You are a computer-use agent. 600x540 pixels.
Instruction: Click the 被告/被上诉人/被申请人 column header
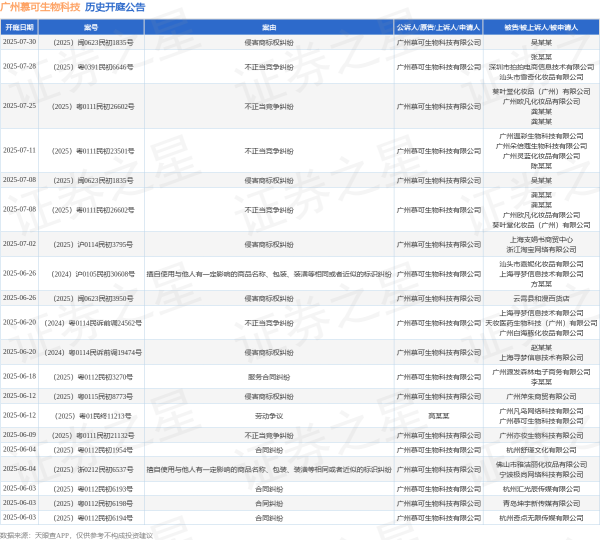(541, 28)
